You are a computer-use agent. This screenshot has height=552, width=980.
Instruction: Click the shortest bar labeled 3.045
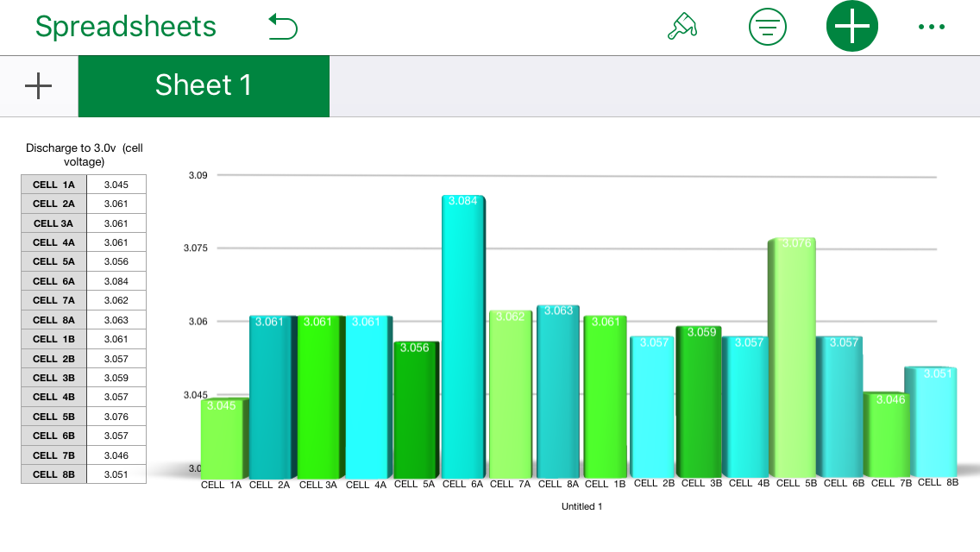tap(222, 438)
